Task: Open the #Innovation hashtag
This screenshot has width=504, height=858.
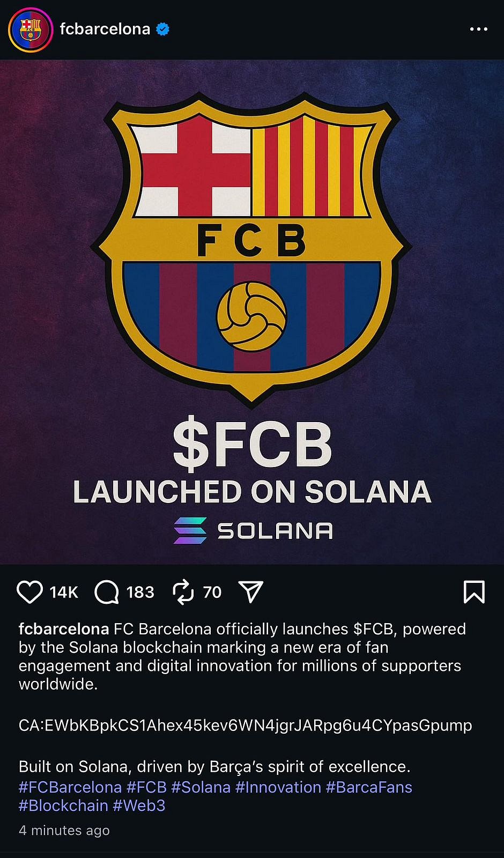Action: (277, 787)
